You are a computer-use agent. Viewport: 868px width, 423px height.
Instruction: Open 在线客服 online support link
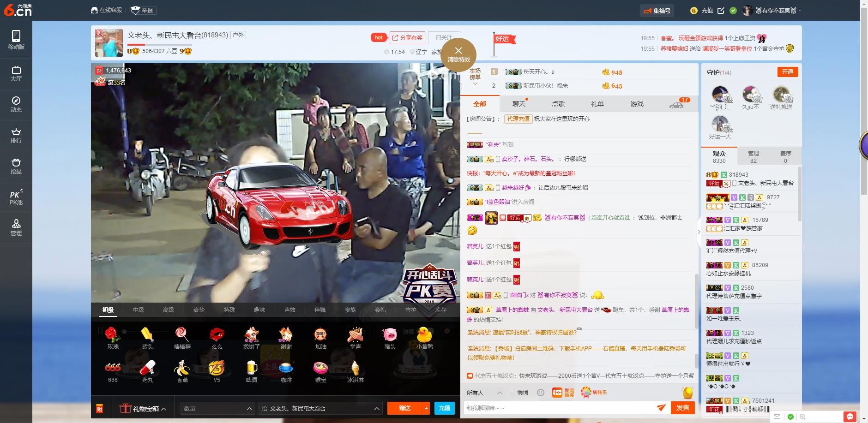(107, 10)
